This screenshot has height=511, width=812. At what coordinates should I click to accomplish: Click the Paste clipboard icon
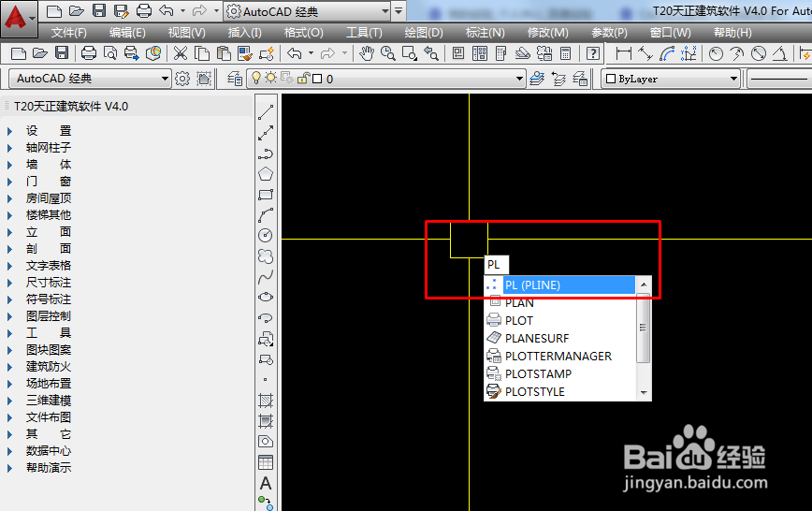point(224,52)
